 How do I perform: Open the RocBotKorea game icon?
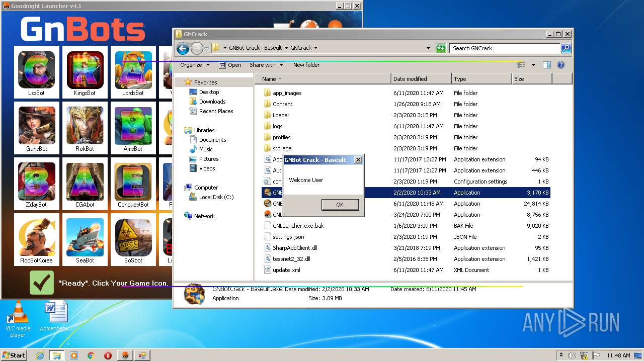(36, 240)
